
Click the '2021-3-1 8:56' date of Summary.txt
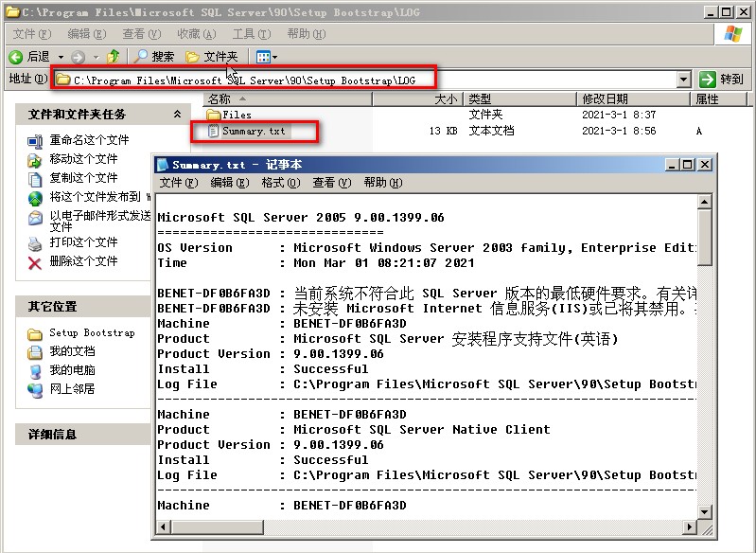click(x=619, y=131)
